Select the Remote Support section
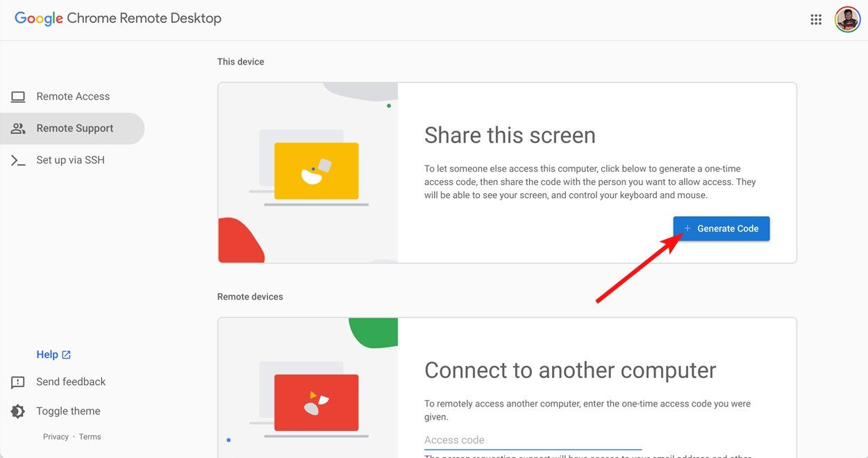 pyautogui.click(x=72, y=129)
